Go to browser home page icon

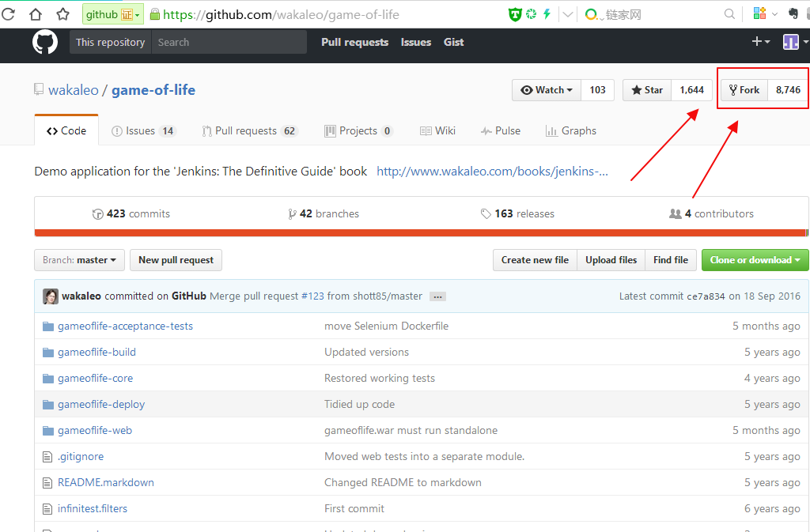(36, 14)
